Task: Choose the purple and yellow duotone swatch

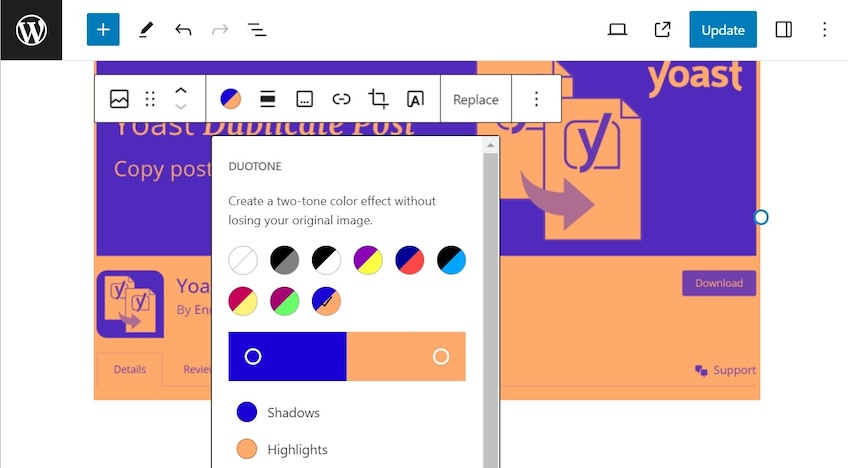Action: pos(368,261)
